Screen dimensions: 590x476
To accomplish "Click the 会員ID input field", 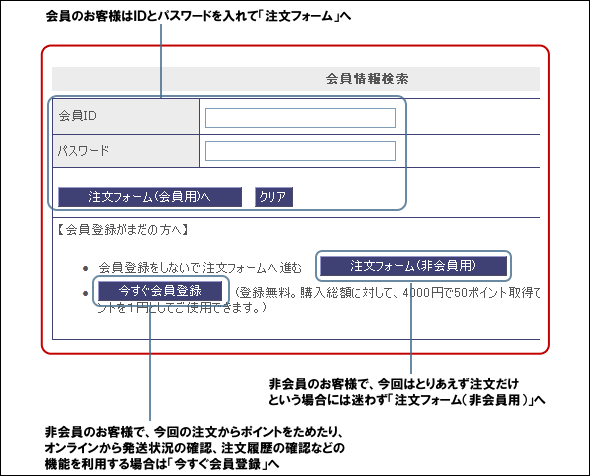I will [x=300, y=118].
